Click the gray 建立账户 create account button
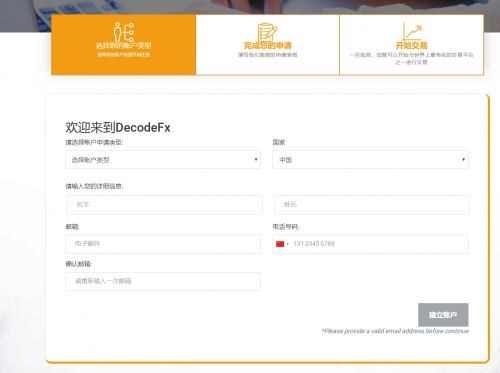 [443, 315]
